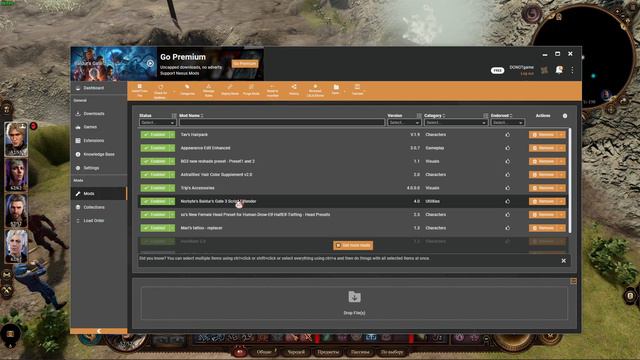Expand status options for Tav's Hairpack

172,135
